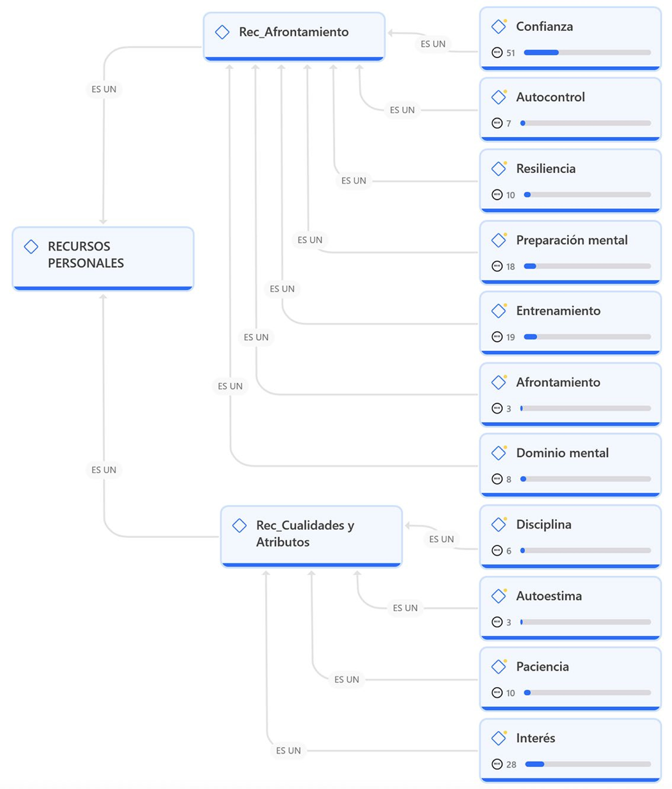Screen dimensions: 672x789
Task: Select the ES UN link label near Confianza
Action: click(433, 44)
